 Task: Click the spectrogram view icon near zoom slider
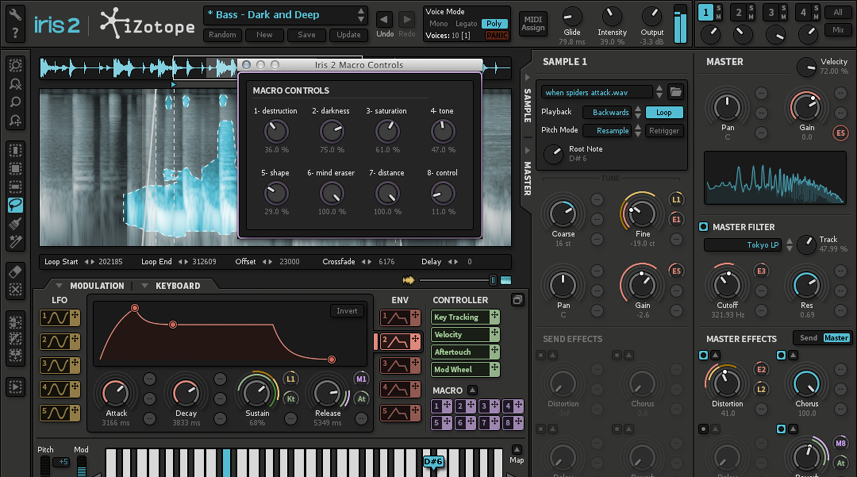click(x=506, y=280)
